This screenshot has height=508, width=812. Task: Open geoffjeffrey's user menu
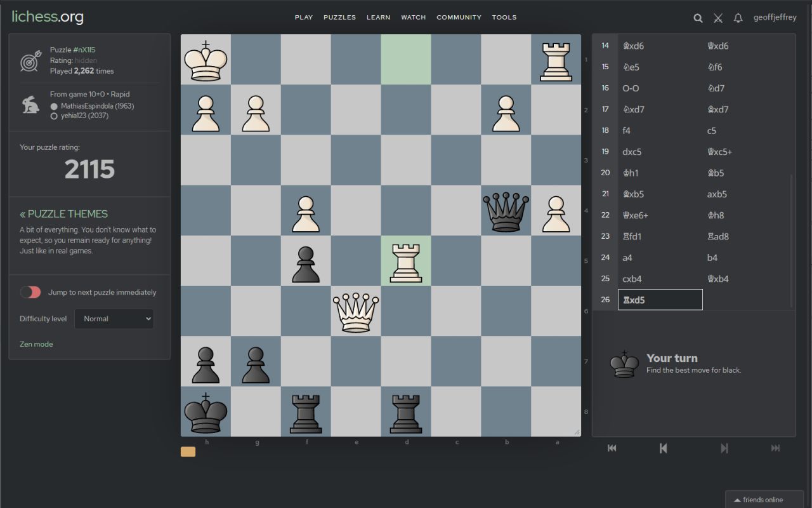click(775, 17)
